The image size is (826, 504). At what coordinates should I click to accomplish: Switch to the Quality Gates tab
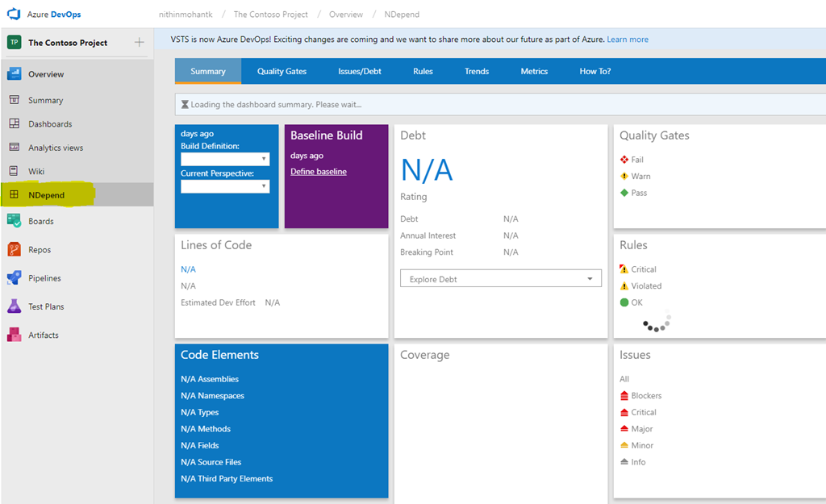(282, 71)
